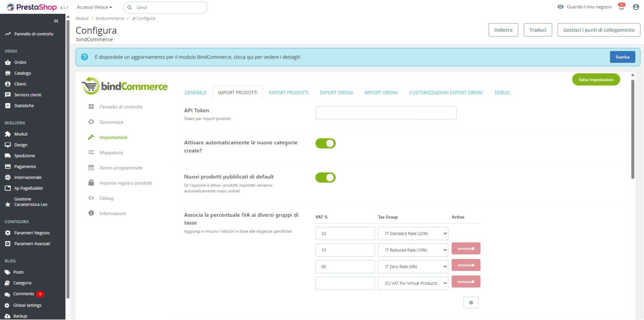
Task: Click the notifications bell icon
Action: click(621, 7)
